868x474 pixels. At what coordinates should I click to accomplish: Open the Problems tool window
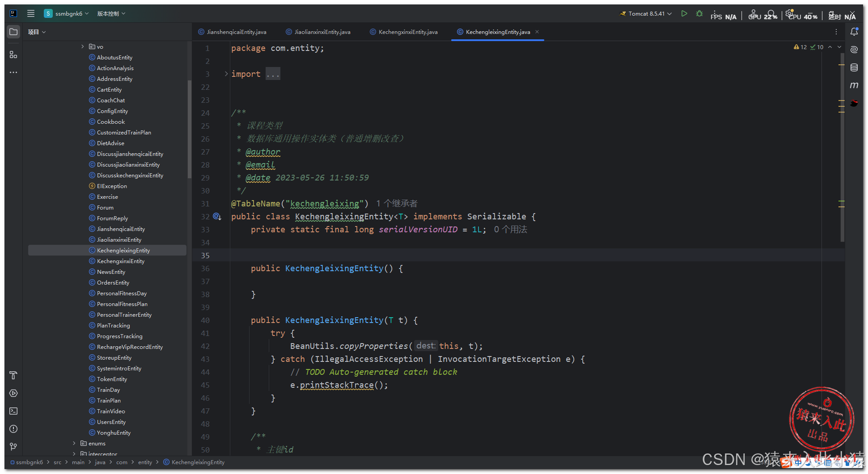pyautogui.click(x=13, y=429)
